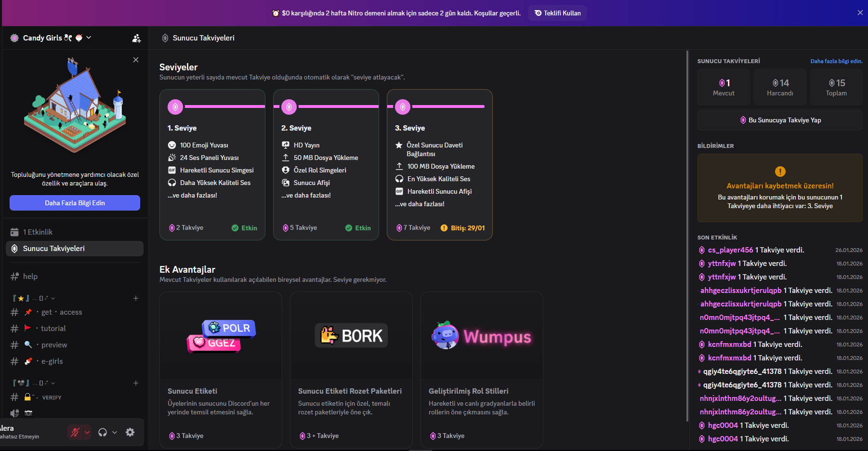Click the GIF icon for Hareketli Sunucu Afişi
Image resolution: width=868 pixels, height=451 pixels.
(399, 191)
